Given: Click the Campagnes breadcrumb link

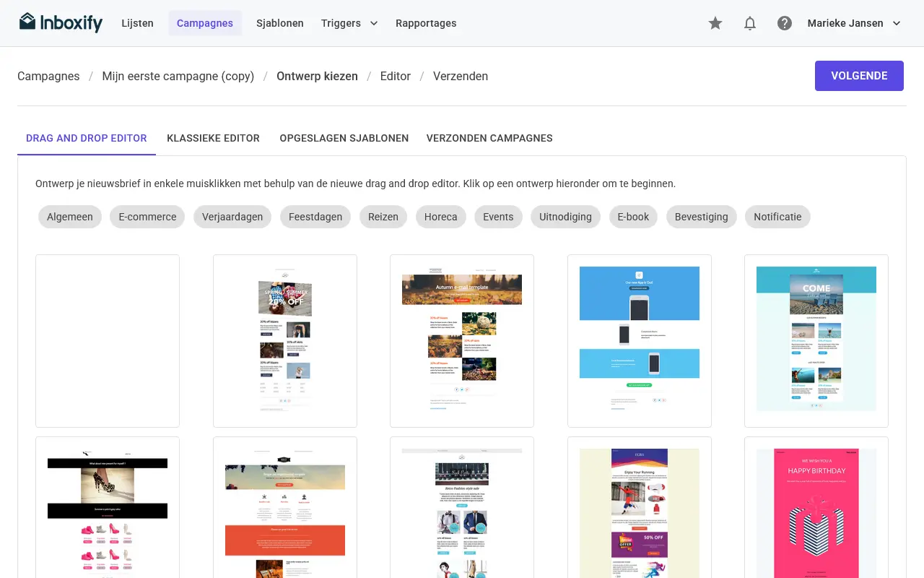Looking at the screenshot, I should (x=48, y=76).
